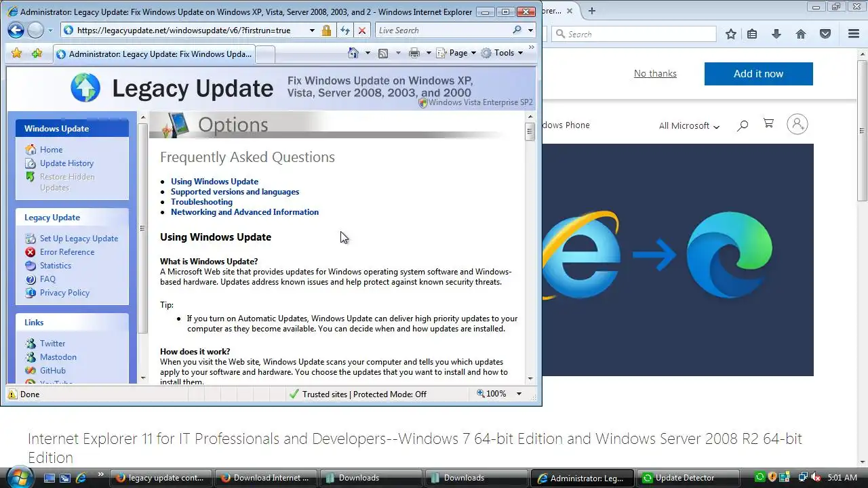Open the Firefox Downloads arrow
This screenshot has height=488, width=868.
(x=776, y=34)
